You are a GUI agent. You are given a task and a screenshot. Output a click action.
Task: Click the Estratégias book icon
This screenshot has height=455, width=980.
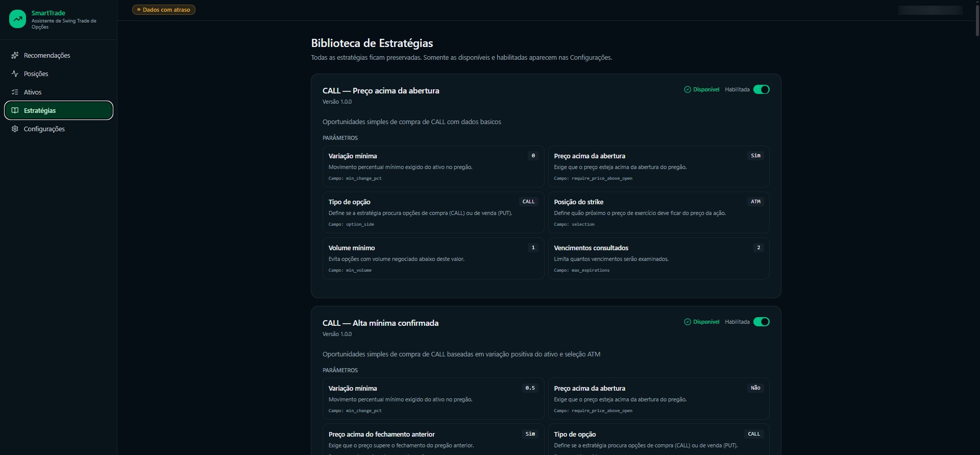[x=15, y=110]
